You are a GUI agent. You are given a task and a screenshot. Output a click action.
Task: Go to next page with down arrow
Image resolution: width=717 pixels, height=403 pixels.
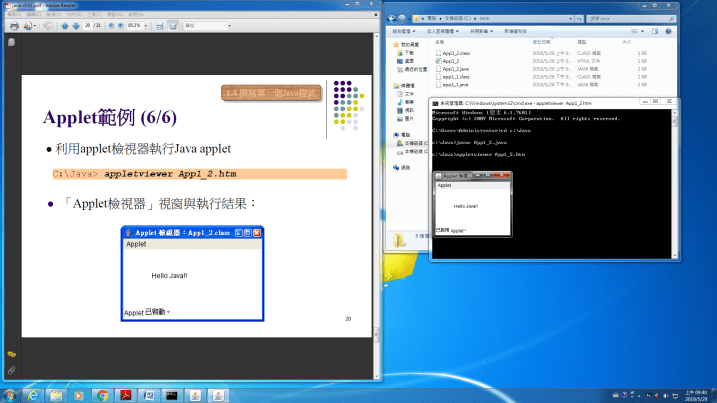click(77, 25)
